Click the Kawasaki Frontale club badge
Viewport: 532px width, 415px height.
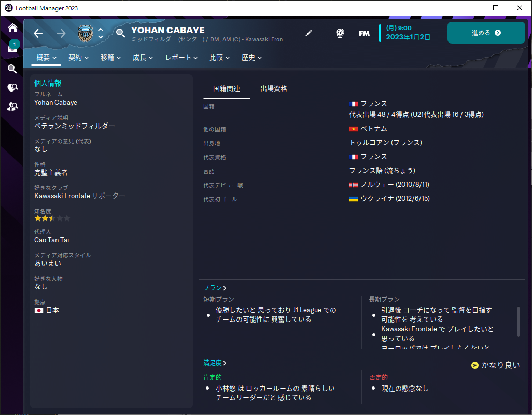(85, 33)
